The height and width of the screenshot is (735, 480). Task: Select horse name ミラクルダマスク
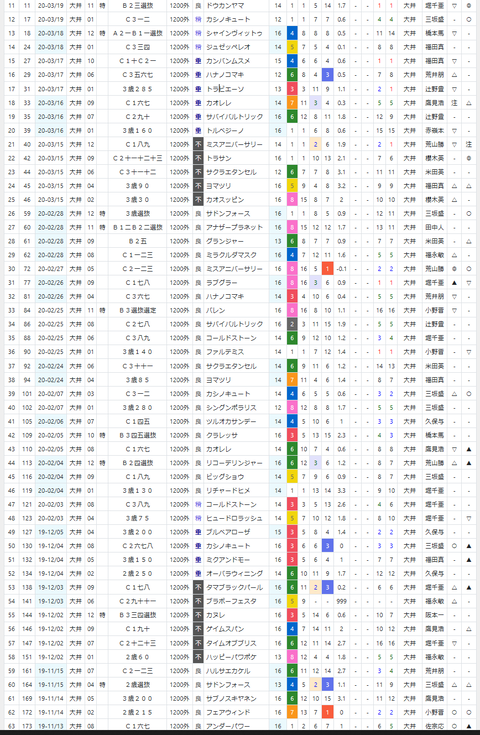pyautogui.click(x=232, y=255)
